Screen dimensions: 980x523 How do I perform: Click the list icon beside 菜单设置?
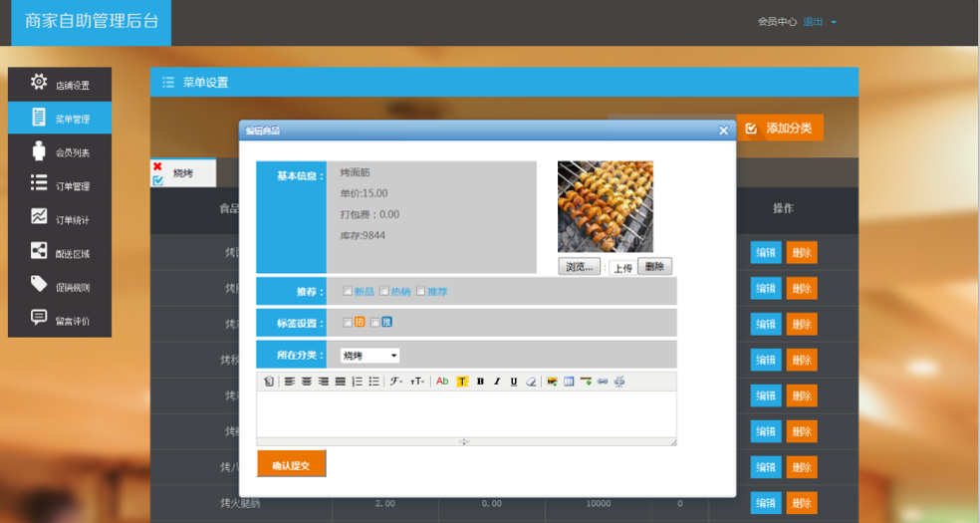tap(168, 83)
